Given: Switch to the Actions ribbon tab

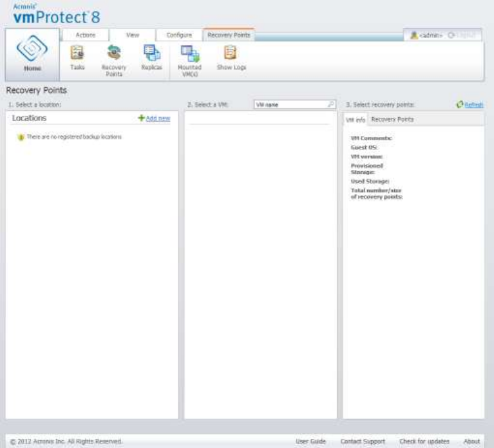Looking at the screenshot, I should (86, 35).
